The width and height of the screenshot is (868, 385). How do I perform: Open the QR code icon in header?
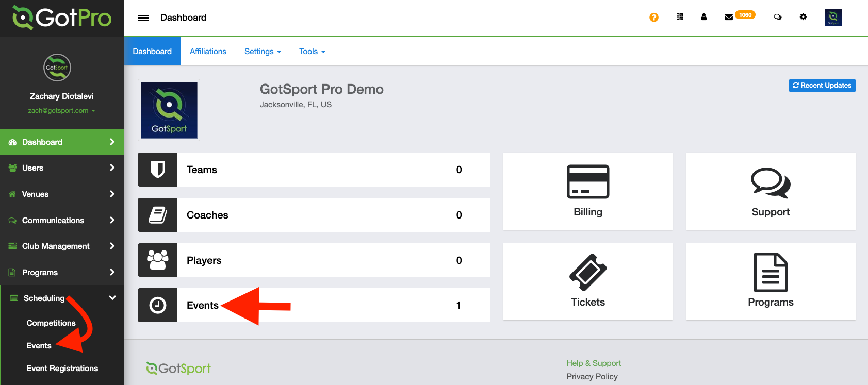point(680,17)
